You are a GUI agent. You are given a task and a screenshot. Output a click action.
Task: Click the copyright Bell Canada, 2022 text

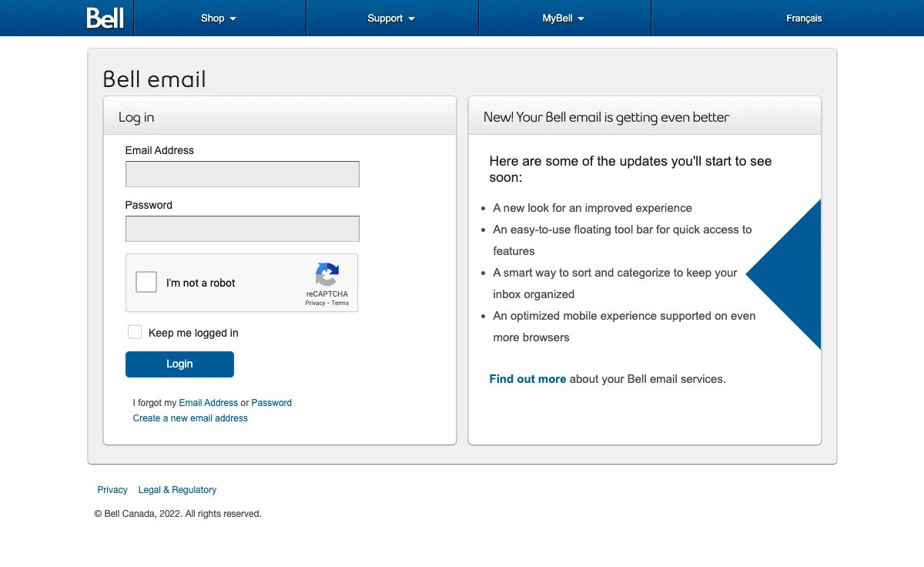178,514
